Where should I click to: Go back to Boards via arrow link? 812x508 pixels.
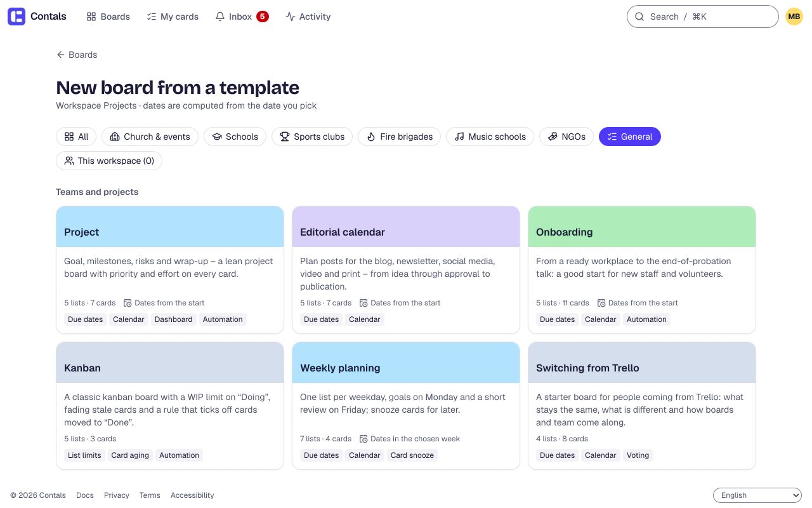click(x=77, y=55)
